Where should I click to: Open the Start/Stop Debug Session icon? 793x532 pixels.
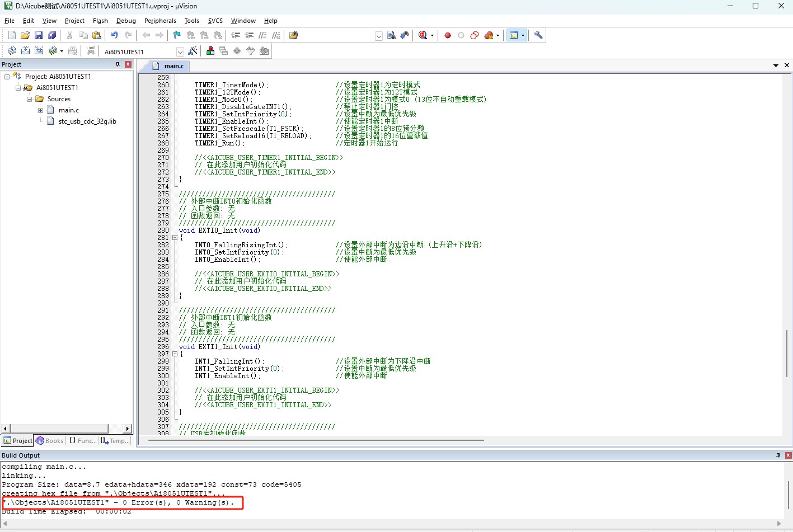tap(423, 35)
